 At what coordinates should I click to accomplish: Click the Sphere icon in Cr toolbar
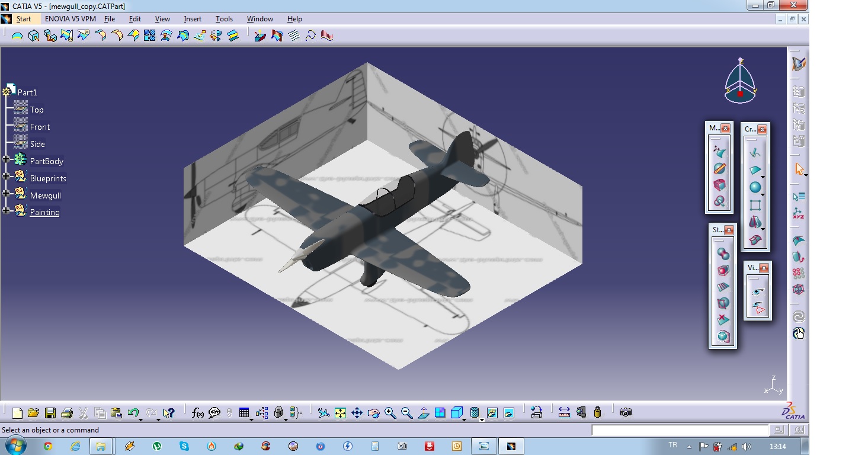point(755,187)
